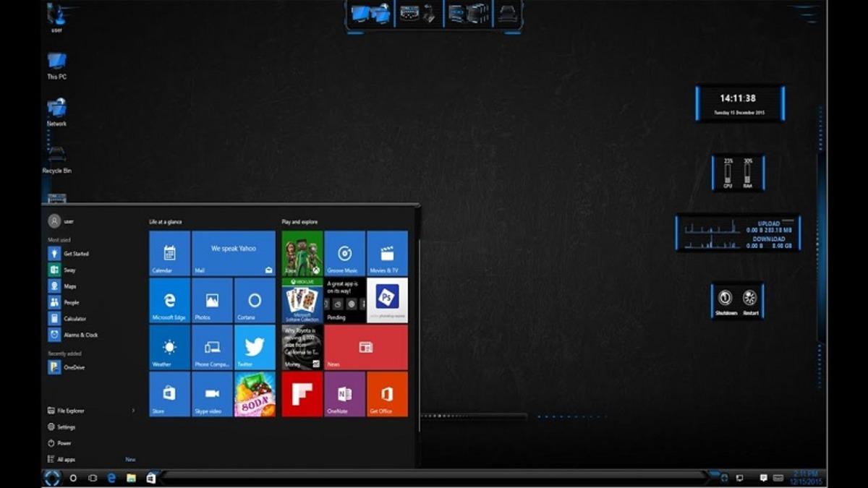The width and height of the screenshot is (868, 488).
Task: Open the Power menu entry
Action: [x=64, y=442]
